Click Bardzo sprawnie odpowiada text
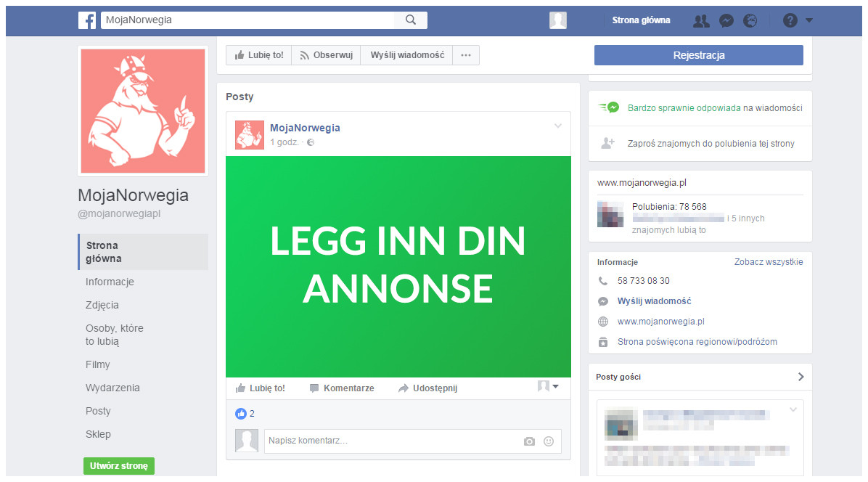This screenshot has width=868, height=482. pos(684,108)
